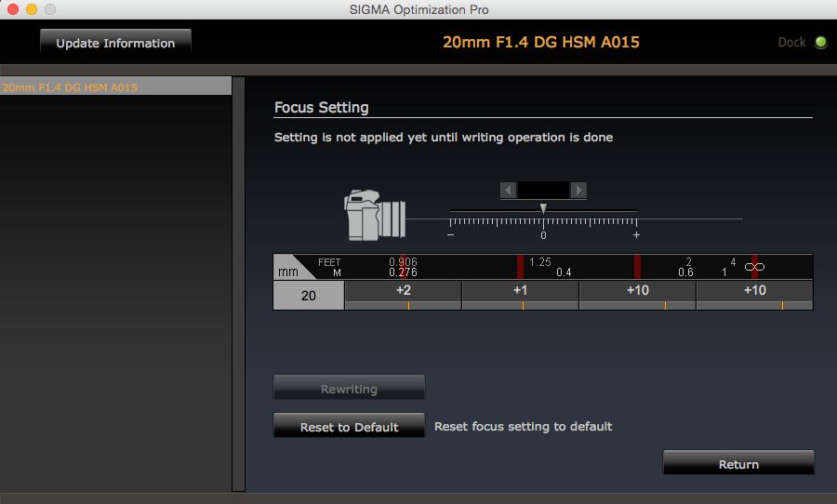Image resolution: width=837 pixels, height=504 pixels.
Task: Click the FEET unit label
Action: point(329,262)
